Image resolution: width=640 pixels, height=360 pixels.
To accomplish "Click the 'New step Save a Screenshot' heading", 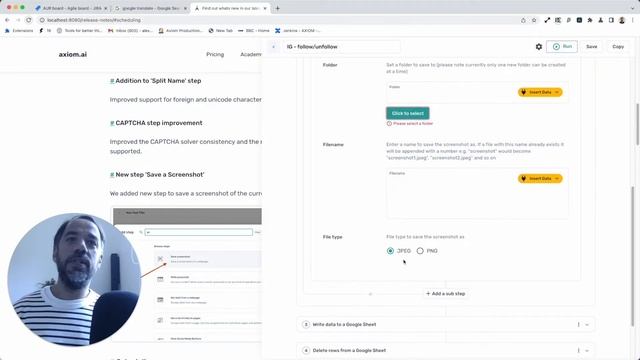I will 160,174.
